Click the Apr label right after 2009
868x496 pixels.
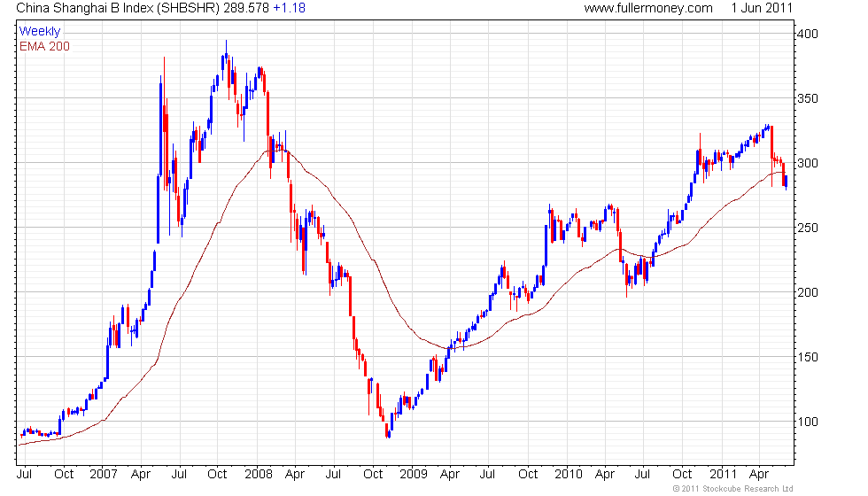450,475
